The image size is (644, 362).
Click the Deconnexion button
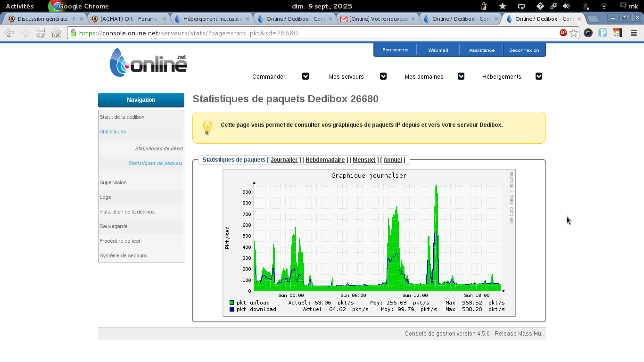coord(524,50)
